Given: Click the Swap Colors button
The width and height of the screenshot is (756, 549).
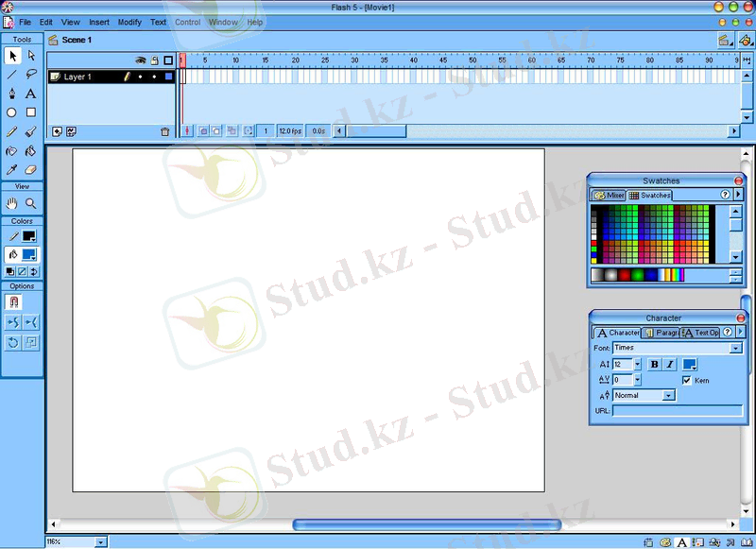Looking at the screenshot, I should click(34, 271).
